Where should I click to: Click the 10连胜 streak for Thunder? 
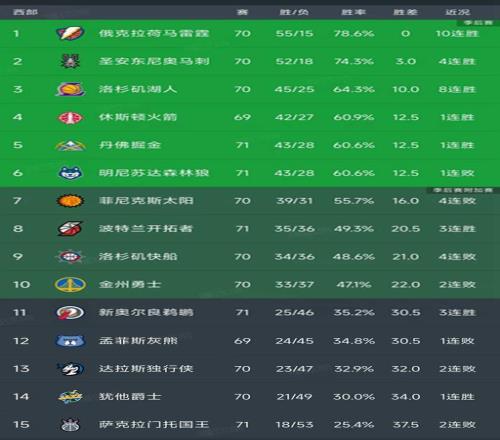pos(457,33)
